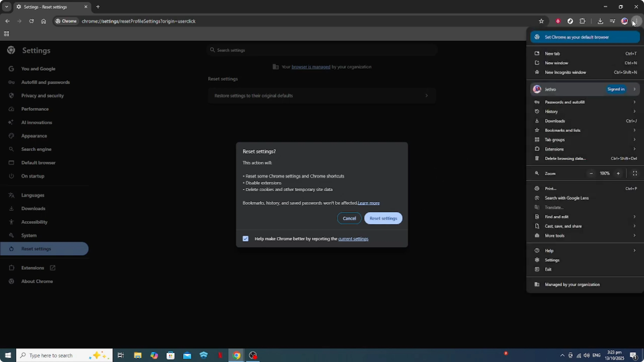Enter fullscreen mode from Zoom row

(635, 173)
